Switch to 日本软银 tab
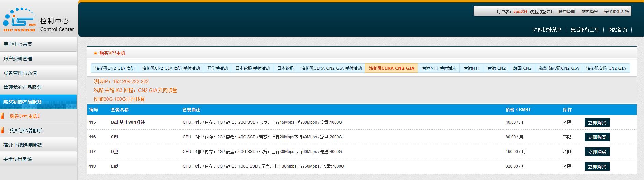This screenshot has width=644, height=180. pyautogui.click(x=285, y=68)
